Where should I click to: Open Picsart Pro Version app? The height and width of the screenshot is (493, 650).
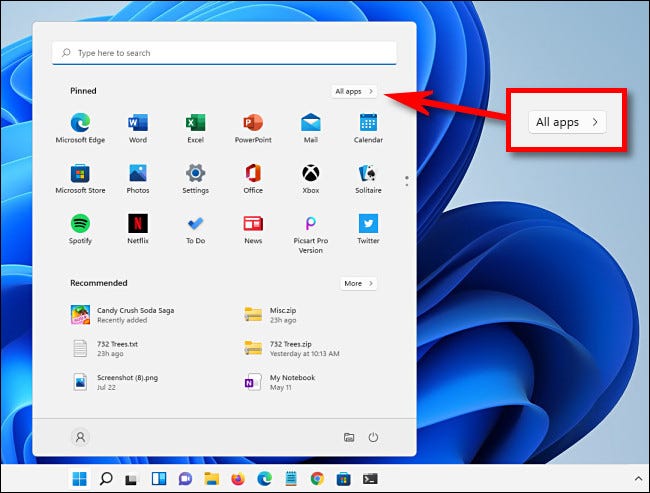310,234
